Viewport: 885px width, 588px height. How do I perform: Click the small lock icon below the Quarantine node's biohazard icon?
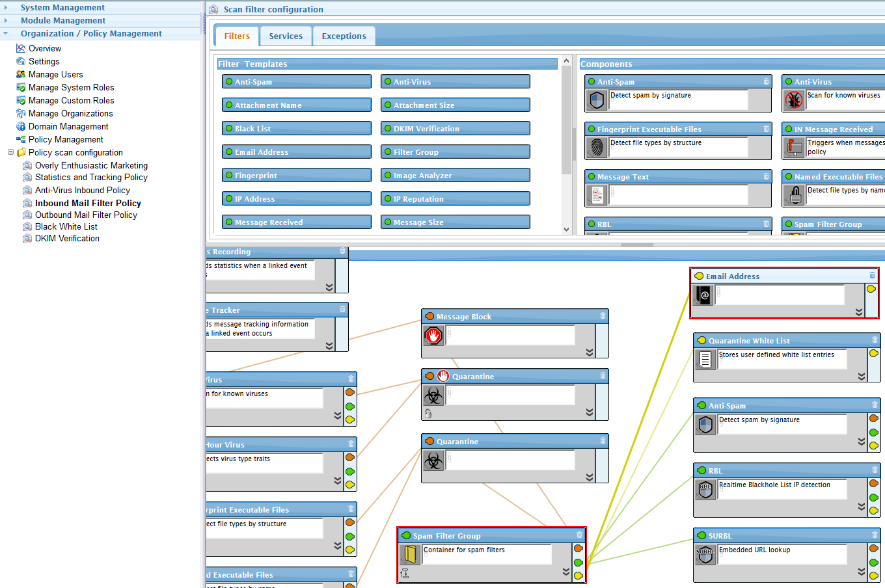(x=428, y=413)
